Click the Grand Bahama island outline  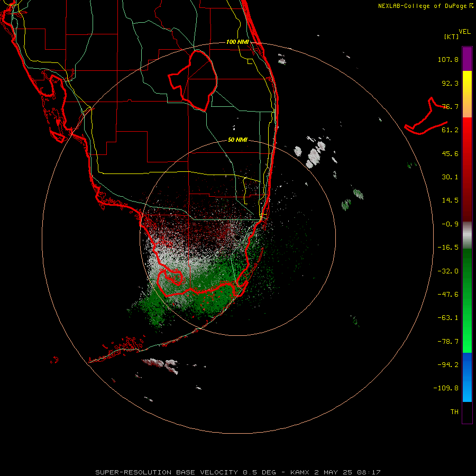426,116
